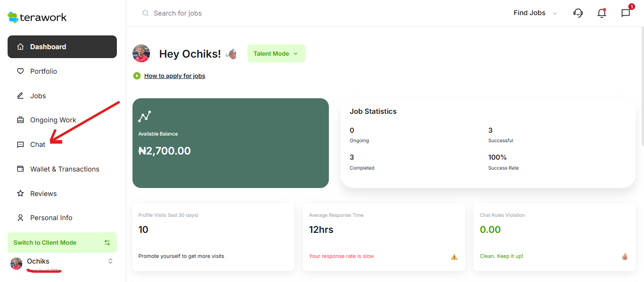Screen dimensions: 644x282
Task: Go to Wallet & Transactions
Action: [x=64, y=169]
